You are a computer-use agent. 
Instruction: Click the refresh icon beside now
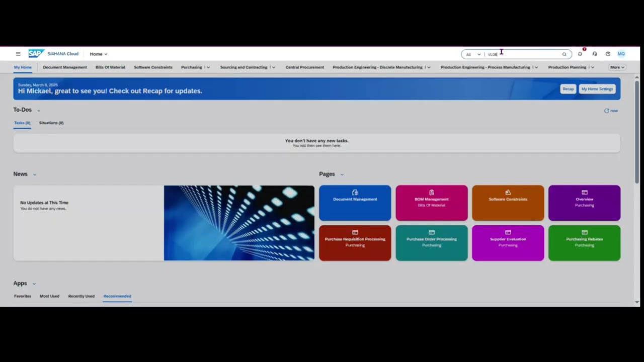tap(606, 111)
